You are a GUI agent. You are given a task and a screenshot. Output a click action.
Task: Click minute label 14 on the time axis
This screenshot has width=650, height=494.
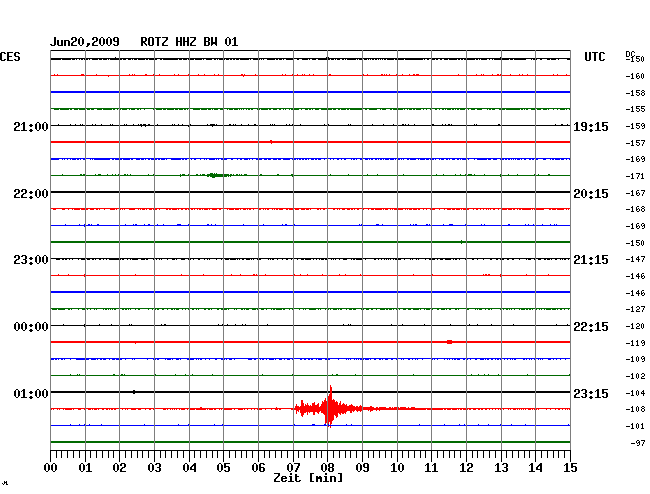click(x=535, y=468)
